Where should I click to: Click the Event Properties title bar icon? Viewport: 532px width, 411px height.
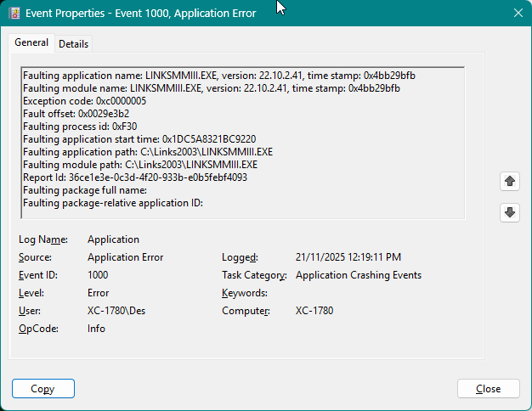tap(14, 13)
